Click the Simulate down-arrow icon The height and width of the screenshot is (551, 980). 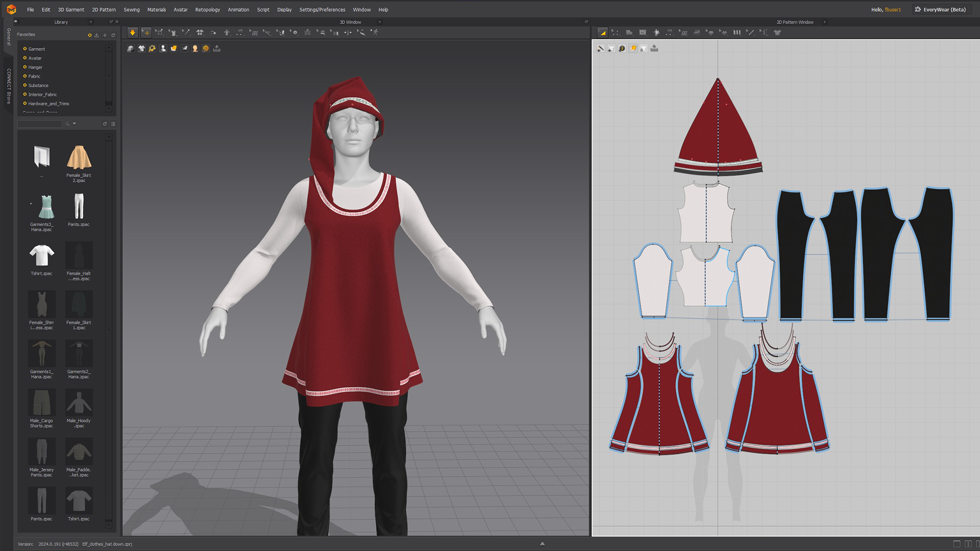[132, 33]
